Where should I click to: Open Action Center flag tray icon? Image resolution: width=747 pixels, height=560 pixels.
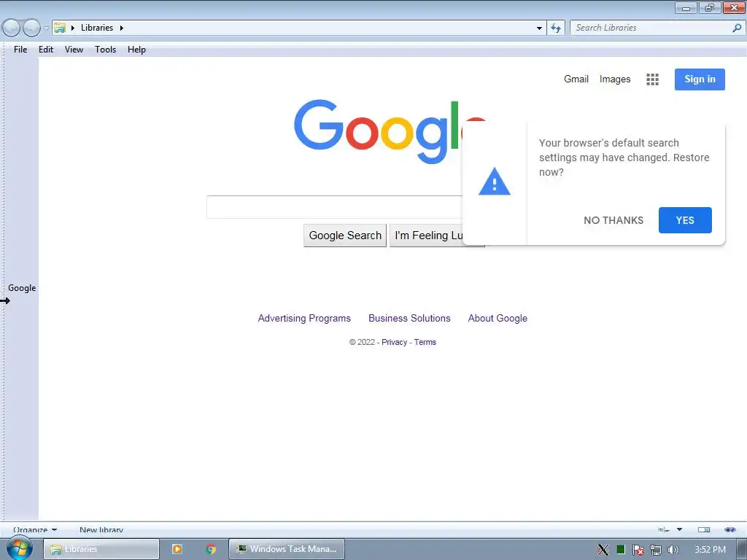(638, 550)
